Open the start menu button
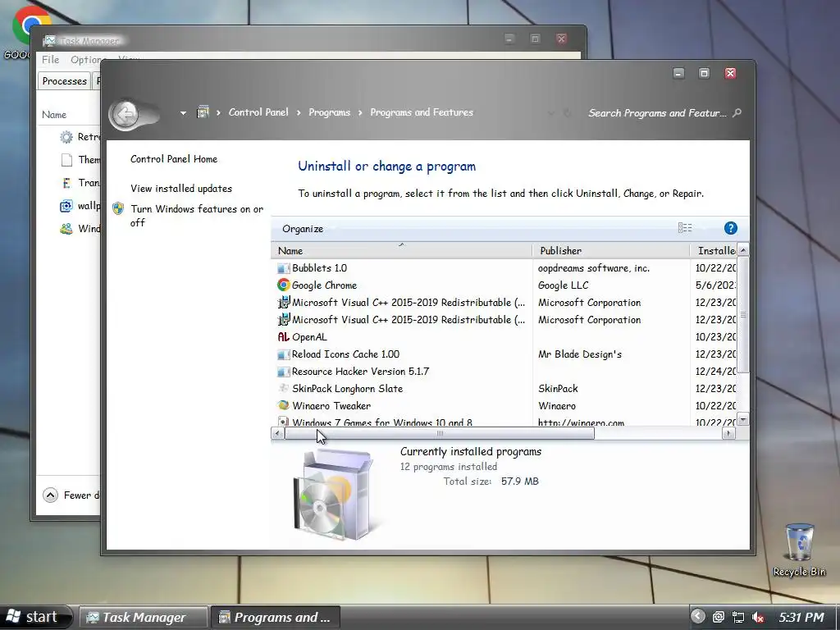Screen dimensions: 840x630 (34, 617)
